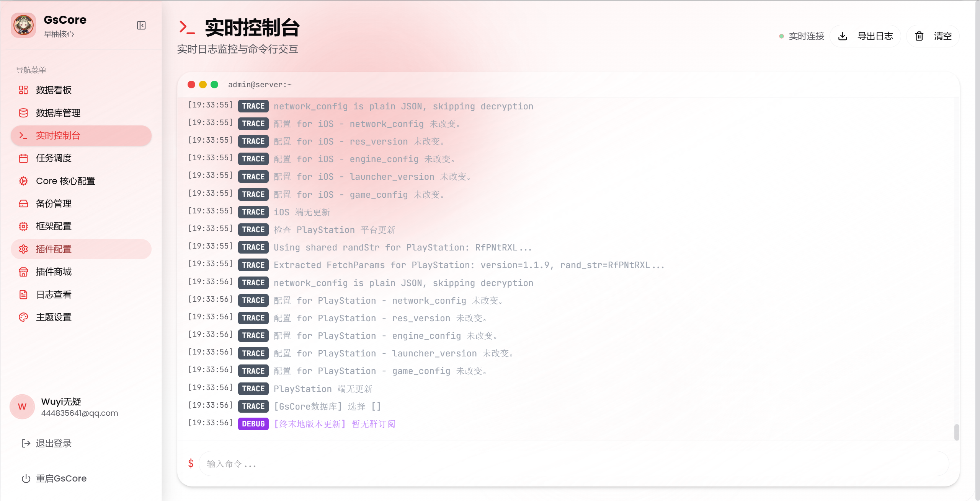Switch to 日志查看 in the navigation
Screen dimensions: 980x501
[x=54, y=294]
